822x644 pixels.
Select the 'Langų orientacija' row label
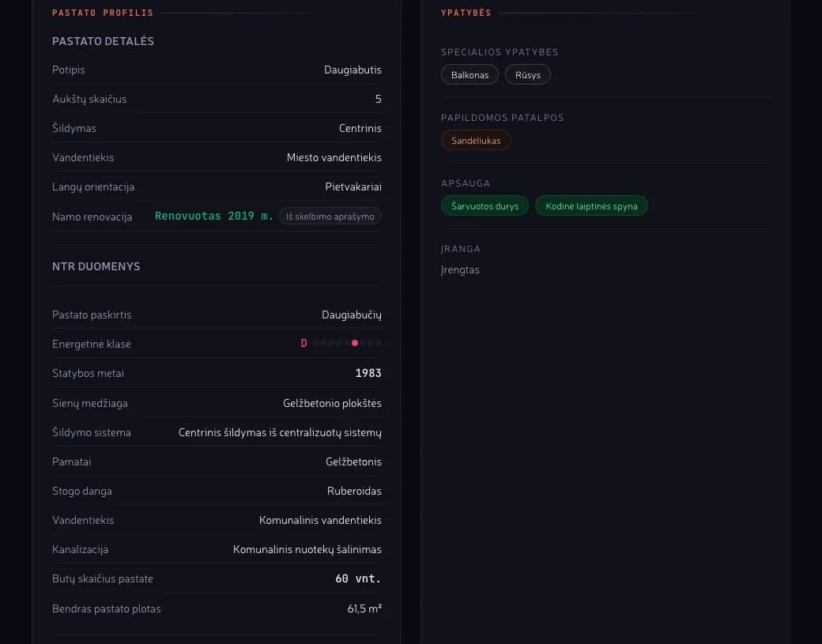point(93,187)
